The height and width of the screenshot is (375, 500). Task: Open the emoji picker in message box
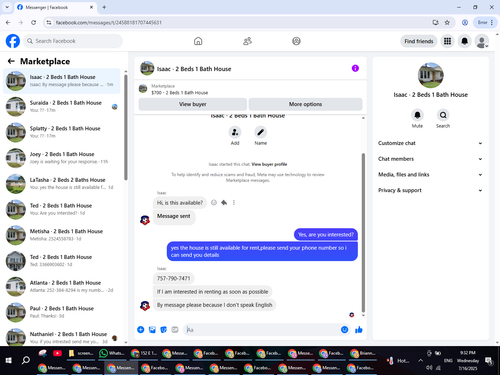pos(344,330)
